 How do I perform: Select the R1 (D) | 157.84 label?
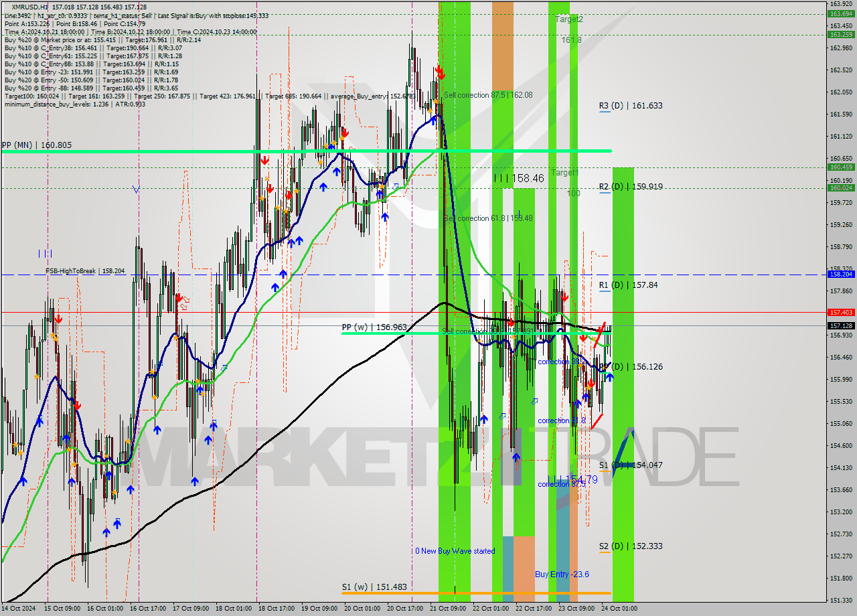pyautogui.click(x=629, y=285)
